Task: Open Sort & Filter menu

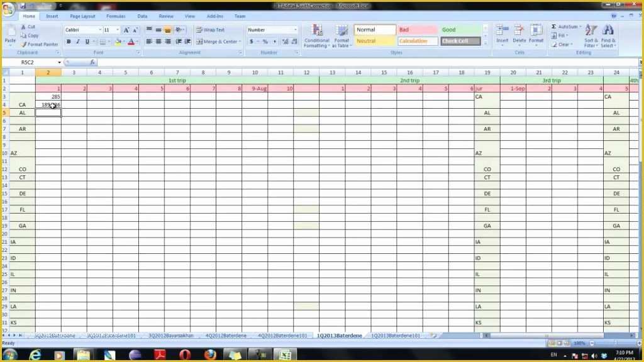Action: click(591, 36)
